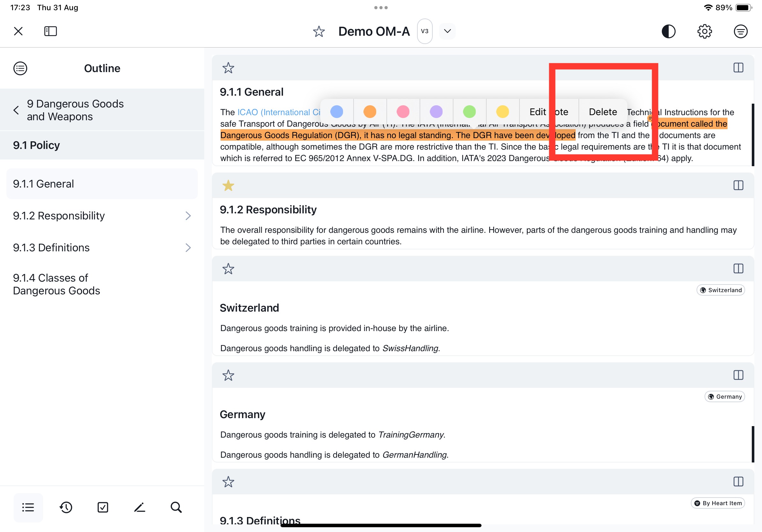Select 9.1.4 Classes of Dangerous Goods
The image size is (762, 532).
pos(56,284)
